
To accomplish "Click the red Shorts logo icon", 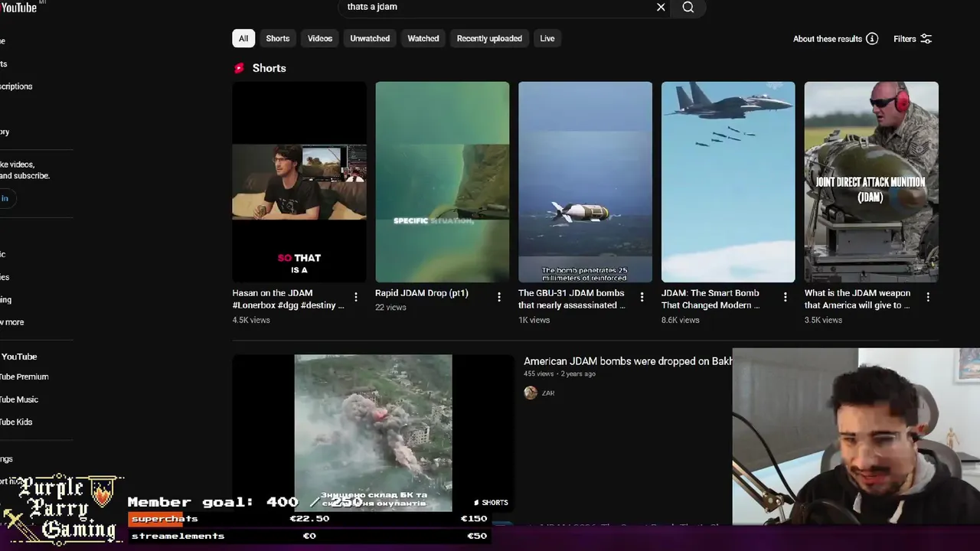I will pyautogui.click(x=240, y=68).
